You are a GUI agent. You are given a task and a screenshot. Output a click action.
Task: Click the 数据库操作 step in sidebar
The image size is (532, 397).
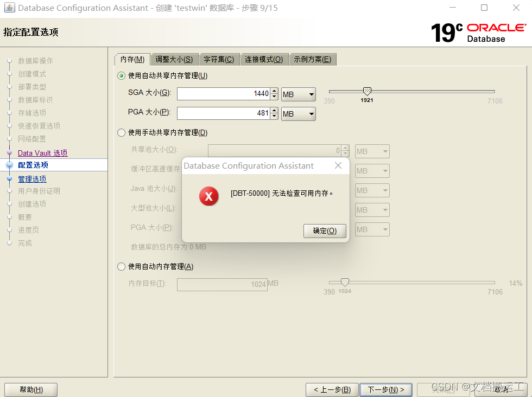36,61
